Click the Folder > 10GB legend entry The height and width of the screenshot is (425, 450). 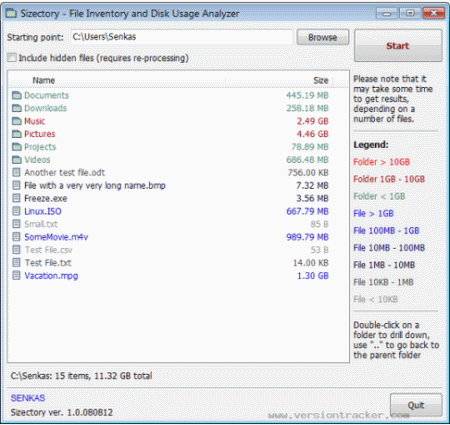(381, 162)
